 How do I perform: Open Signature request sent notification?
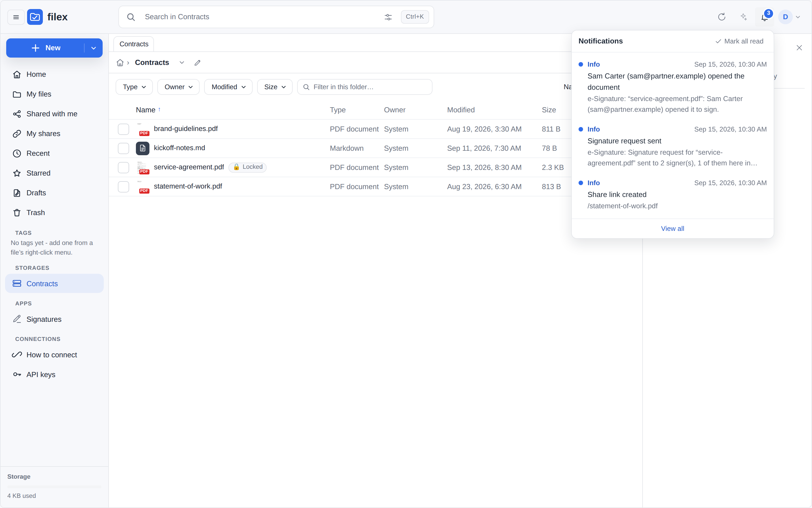tap(672, 146)
